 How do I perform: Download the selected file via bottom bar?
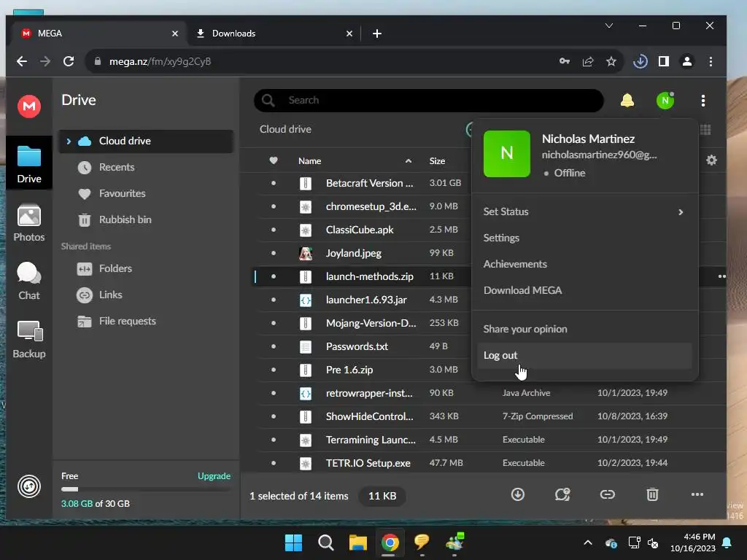pyautogui.click(x=517, y=494)
